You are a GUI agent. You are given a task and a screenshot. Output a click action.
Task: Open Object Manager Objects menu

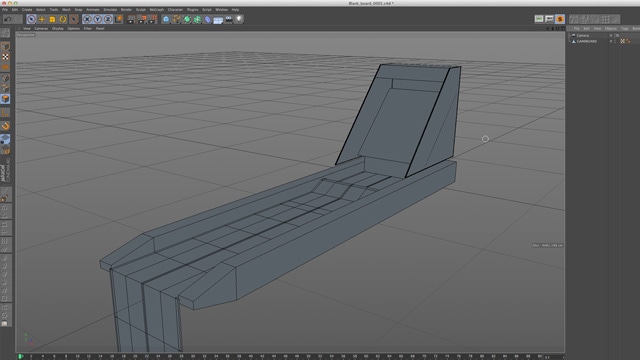[611, 29]
